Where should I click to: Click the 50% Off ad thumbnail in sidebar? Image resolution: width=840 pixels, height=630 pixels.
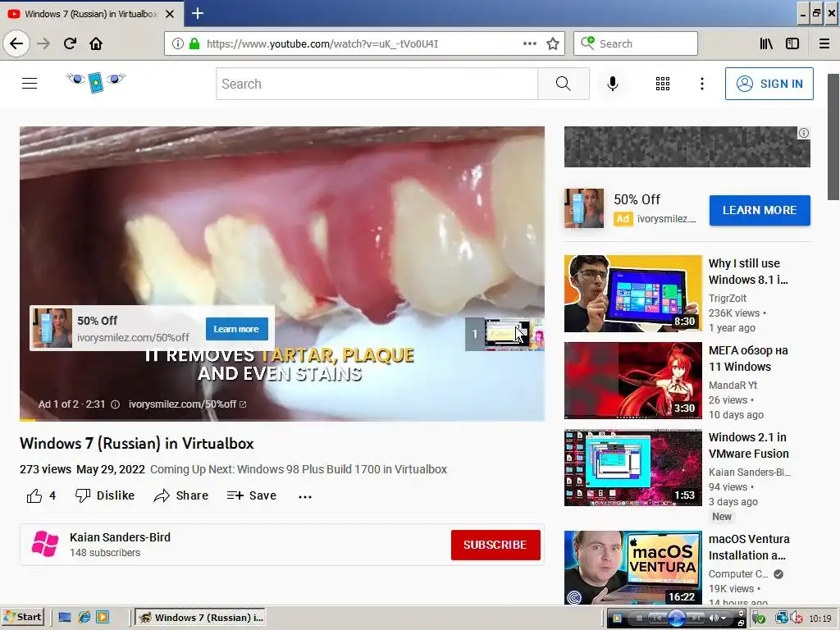584,208
